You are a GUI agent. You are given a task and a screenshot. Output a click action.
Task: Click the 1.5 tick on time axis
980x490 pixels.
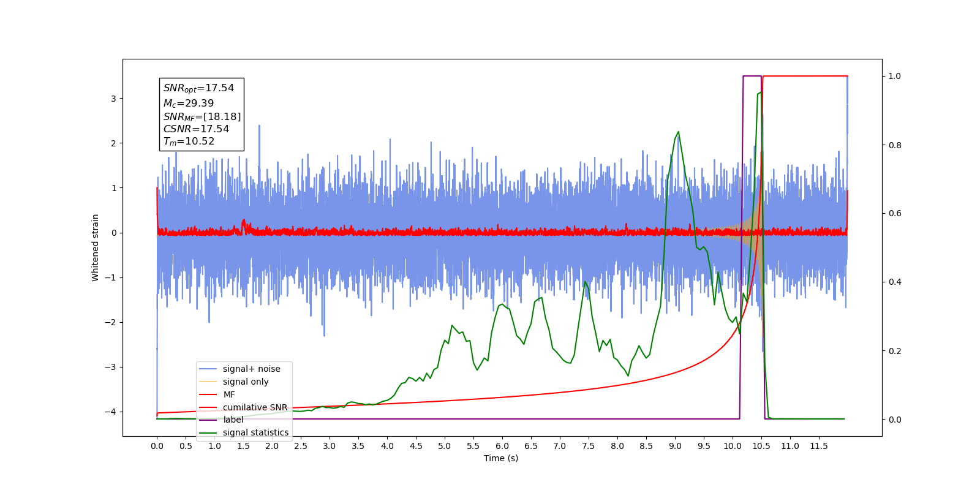coord(243,446)
